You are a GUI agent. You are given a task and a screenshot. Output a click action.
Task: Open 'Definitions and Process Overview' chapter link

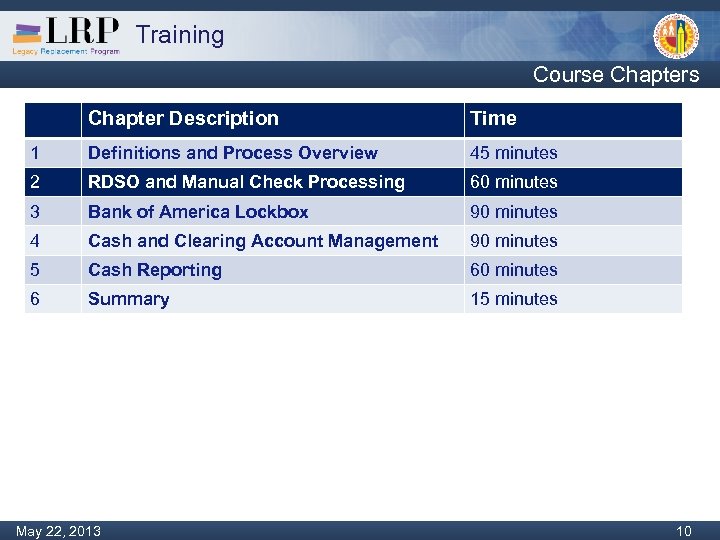coord(233,153)
